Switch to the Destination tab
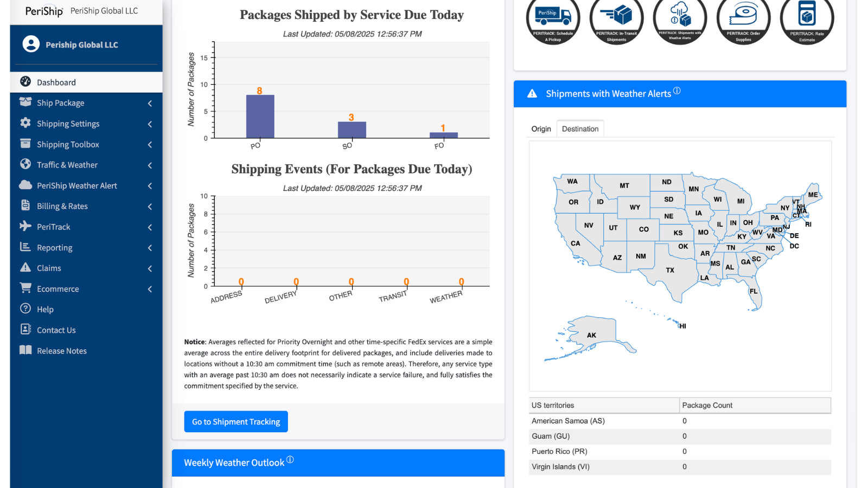The width and height of the screenshot is (868, 488). [x=580, y=129]
